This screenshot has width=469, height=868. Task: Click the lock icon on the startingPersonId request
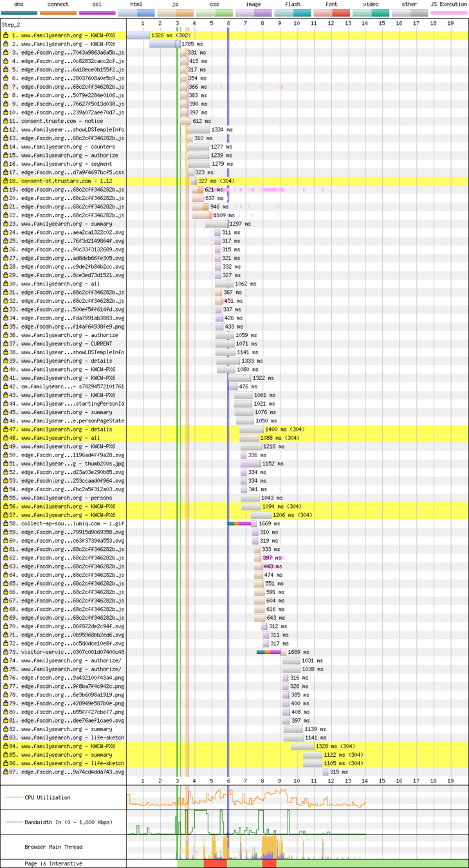pos(6,404)
